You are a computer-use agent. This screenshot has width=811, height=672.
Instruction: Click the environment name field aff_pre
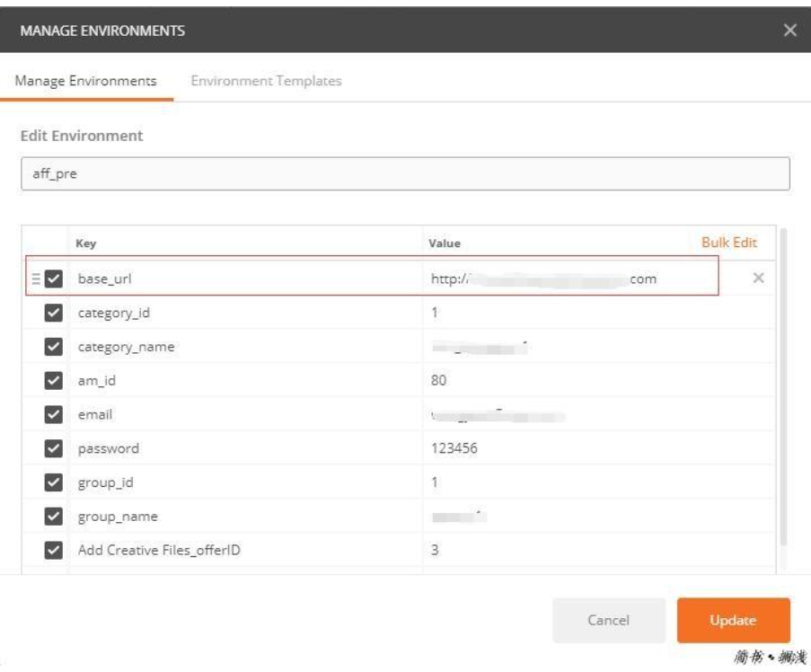click(x=404, y=174)
